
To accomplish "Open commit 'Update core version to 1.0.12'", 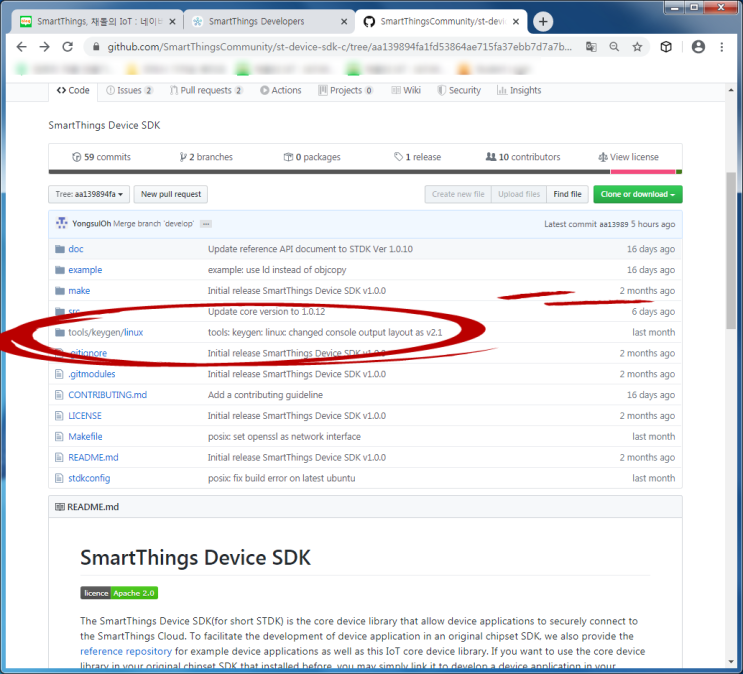I will pos(266,311).
